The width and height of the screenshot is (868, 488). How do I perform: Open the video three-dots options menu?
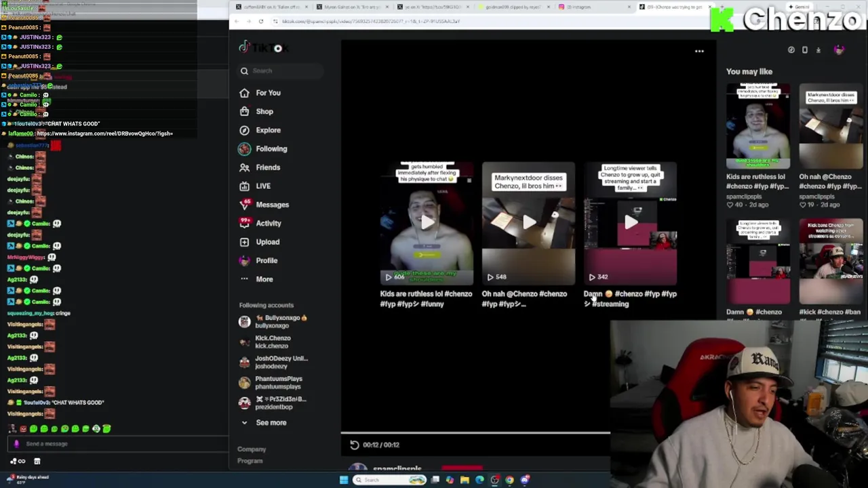[699, 51]
